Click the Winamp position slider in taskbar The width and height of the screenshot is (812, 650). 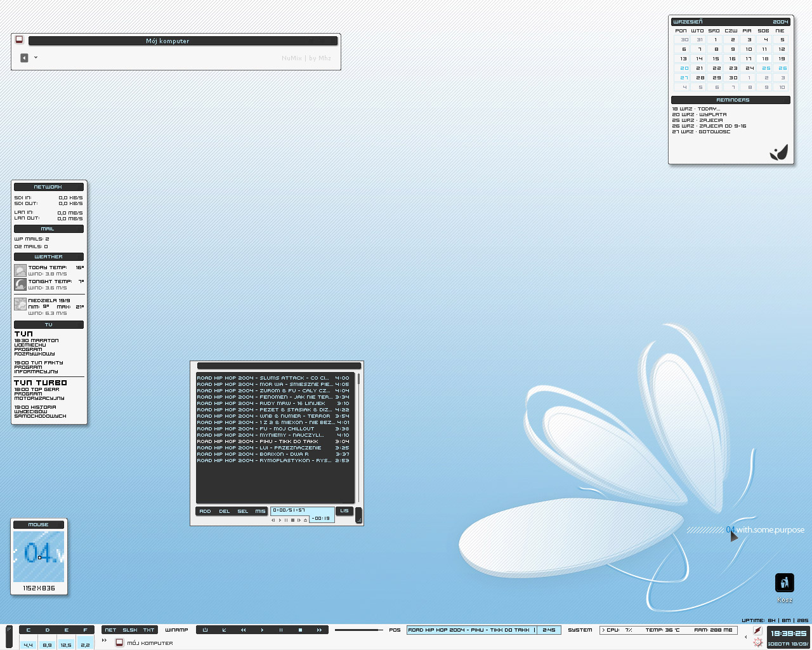click(x=358, y=630)
